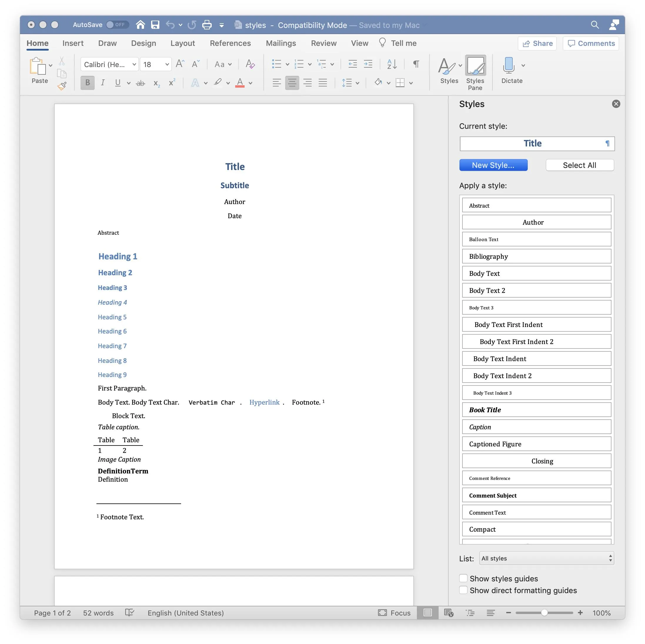645x644 pixels.
Task: Open the font size dropdown
Action: pos(167,64)
